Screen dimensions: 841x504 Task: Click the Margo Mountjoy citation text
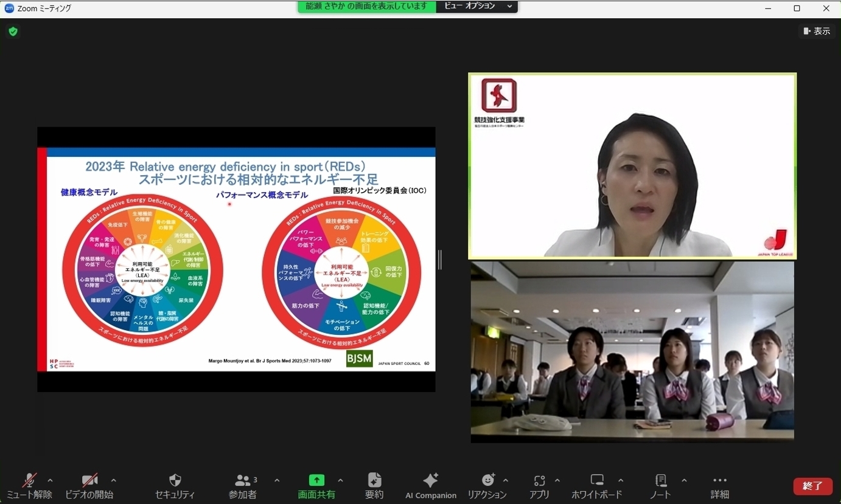click(270, 362)
